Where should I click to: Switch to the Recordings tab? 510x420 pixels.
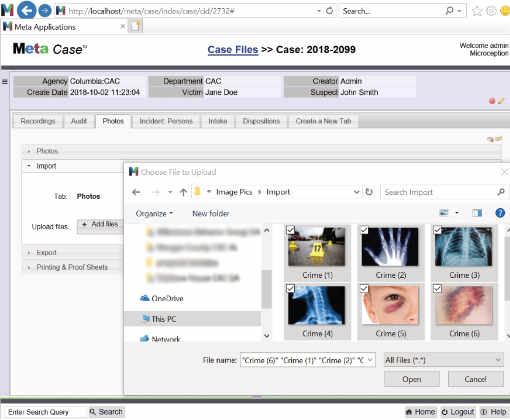pyautogui.click(x=38, y=121)
